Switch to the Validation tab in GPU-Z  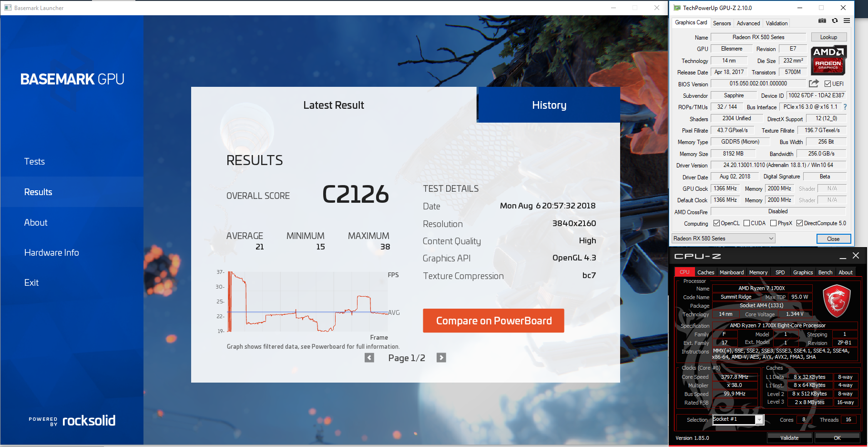coord(776,23)
